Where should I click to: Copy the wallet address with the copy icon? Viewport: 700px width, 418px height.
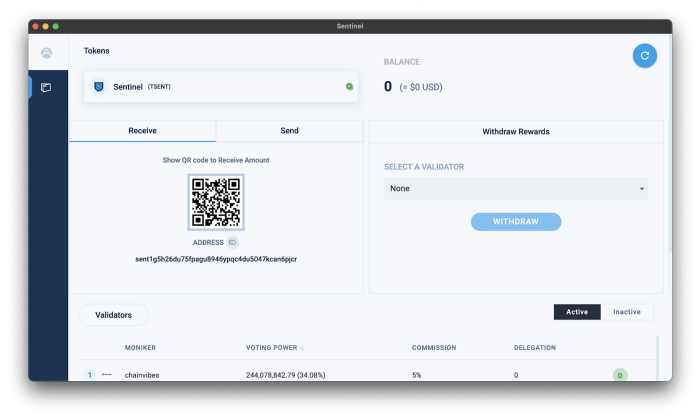[x=232, y=242]
